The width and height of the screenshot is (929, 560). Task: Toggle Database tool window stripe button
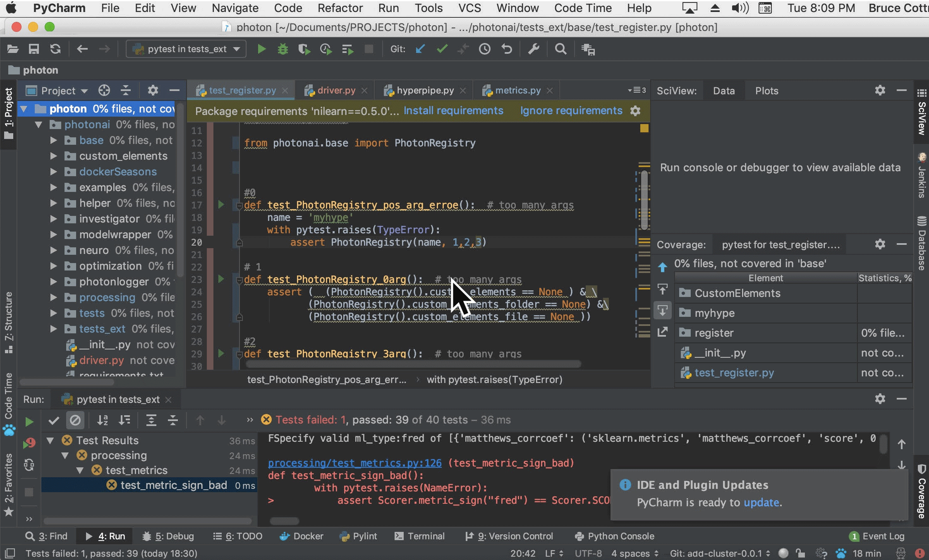point(922,243)
